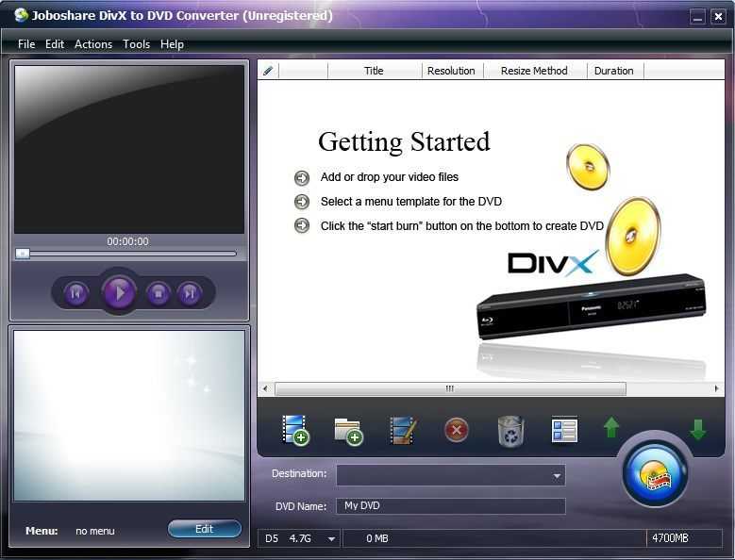Click the Resolution column header

pos(451,71)
